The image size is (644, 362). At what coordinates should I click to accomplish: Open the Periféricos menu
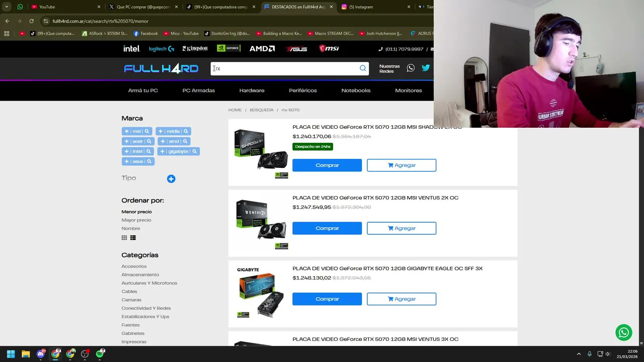(x=303, y=90)
